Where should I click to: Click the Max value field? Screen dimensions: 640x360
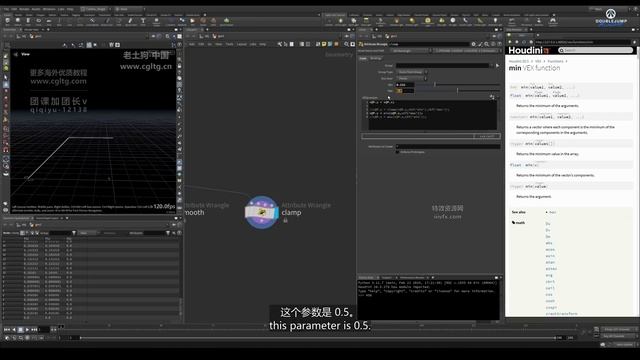pyautogui.click(x=404, y=90)
